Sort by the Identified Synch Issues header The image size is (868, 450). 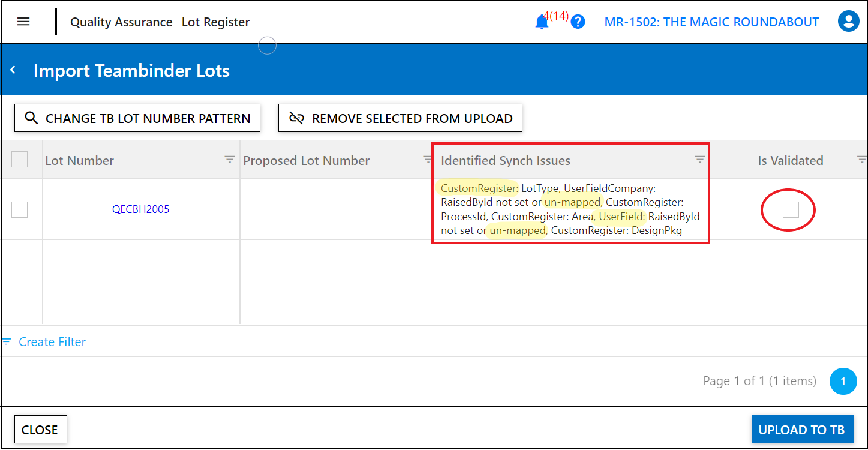pos(505,160)
